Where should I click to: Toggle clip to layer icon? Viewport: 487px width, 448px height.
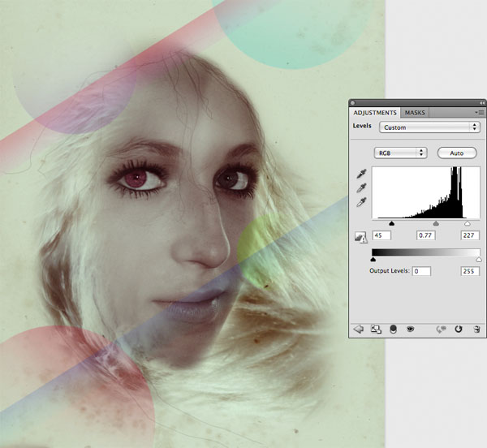point(393,329)
